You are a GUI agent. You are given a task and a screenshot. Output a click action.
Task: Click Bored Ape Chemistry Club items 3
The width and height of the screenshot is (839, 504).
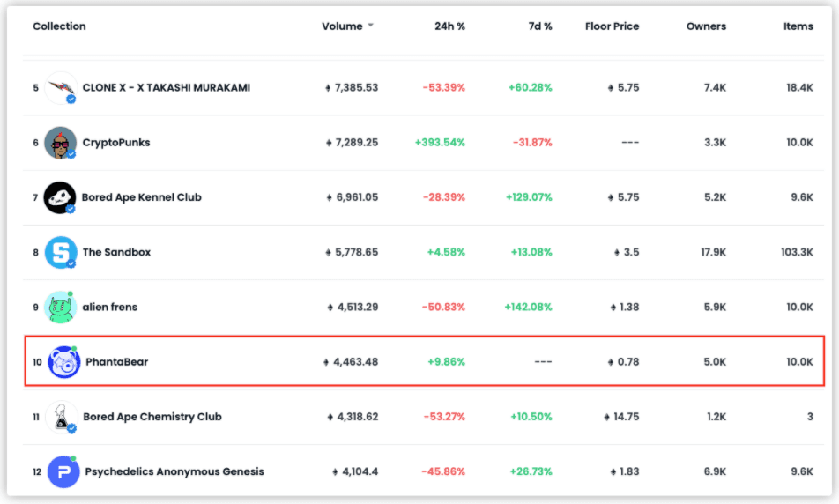(810, 417)
